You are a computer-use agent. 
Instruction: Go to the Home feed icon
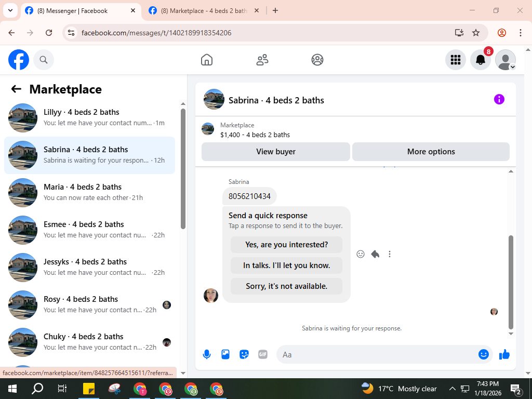click(207, 60)
